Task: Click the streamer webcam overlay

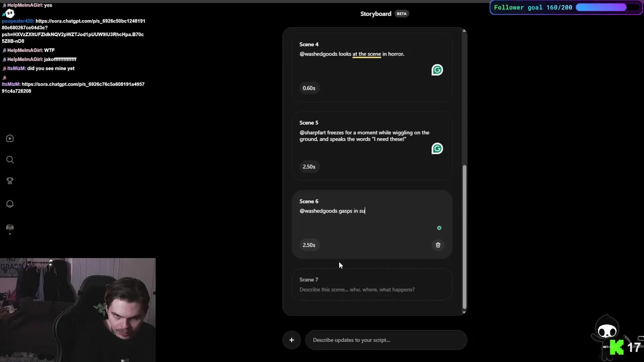Action: point(78,310)
